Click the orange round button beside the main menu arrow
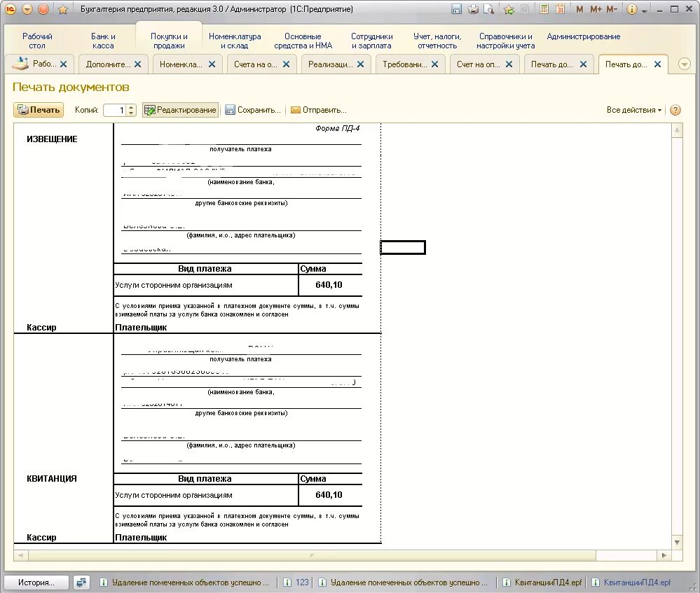This screenshot has height=593, width=700. pyautogui.click(x=43, y=9)
